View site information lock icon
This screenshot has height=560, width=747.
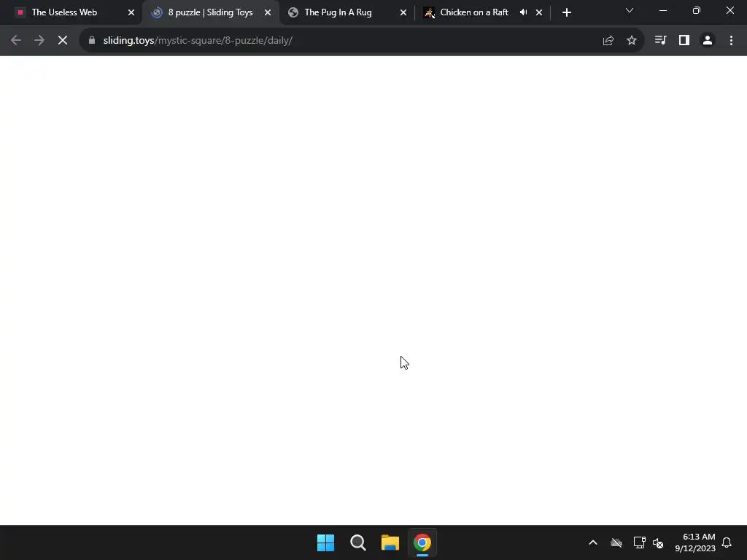[92, 41]
